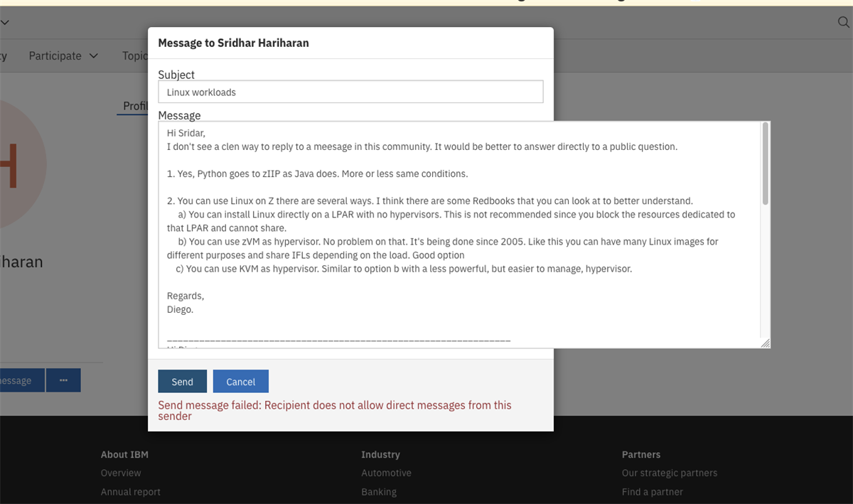Click the Banking footer link
853x504 pixels.
(379, 492)
